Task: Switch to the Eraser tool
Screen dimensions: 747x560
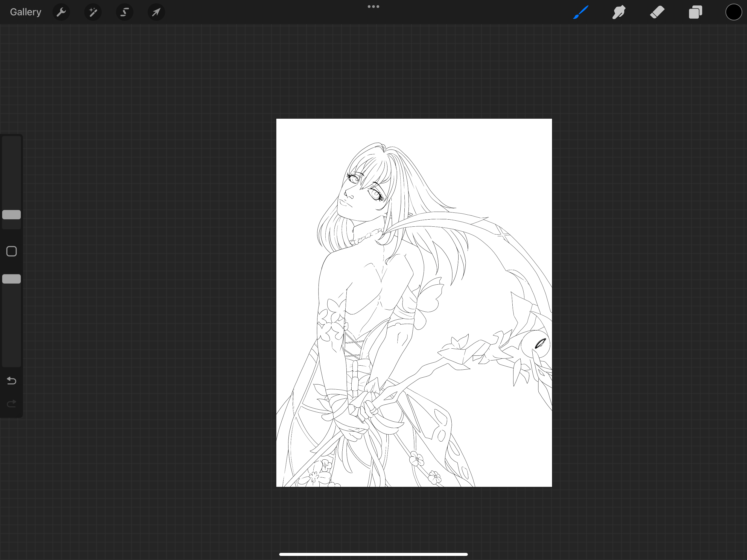Action: pyautogui.click(x=656, y=12)
